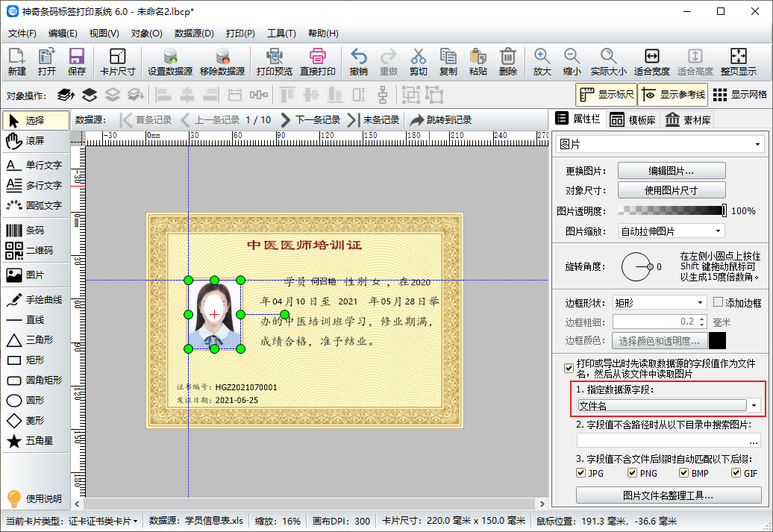
Task: Click the 新建 (New) toolbar icon
Action: (x=16, y=62)
